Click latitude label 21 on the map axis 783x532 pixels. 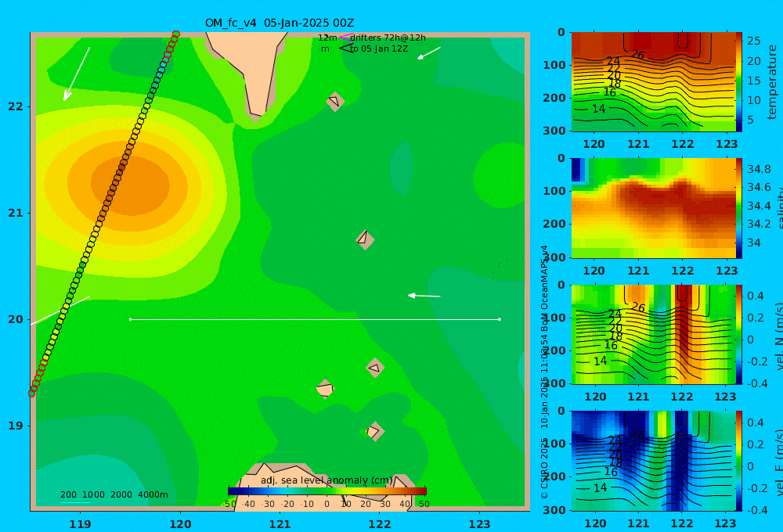pyautogui.click(x=15, y=213)
